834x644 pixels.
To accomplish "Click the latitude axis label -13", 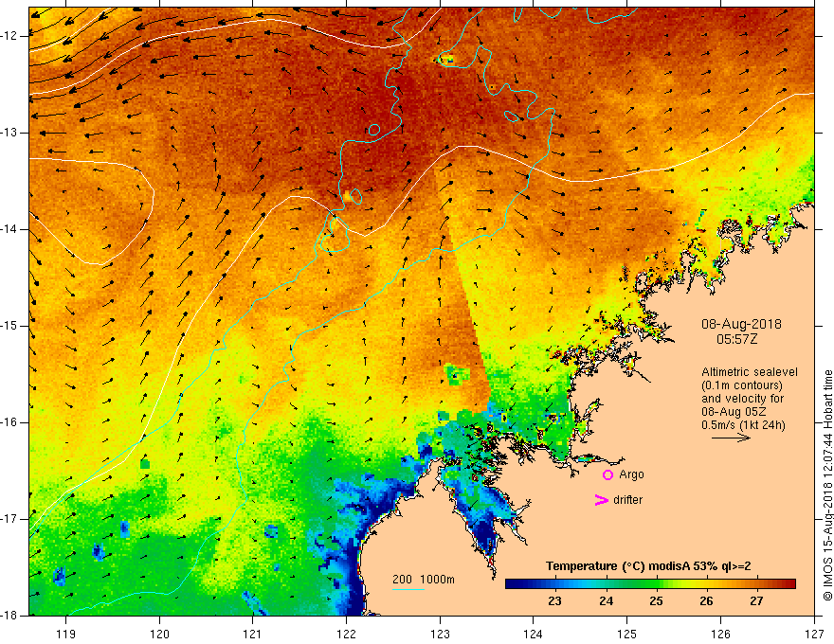I will click(10, 133).
